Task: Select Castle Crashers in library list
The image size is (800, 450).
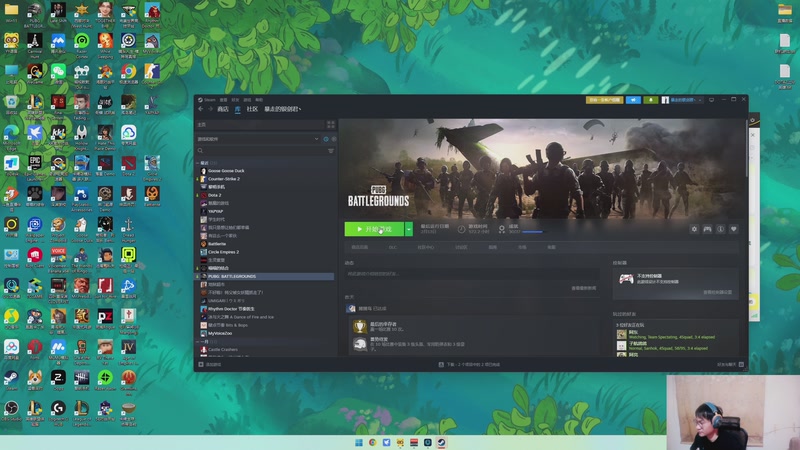Action: click(x=222, y=349)
